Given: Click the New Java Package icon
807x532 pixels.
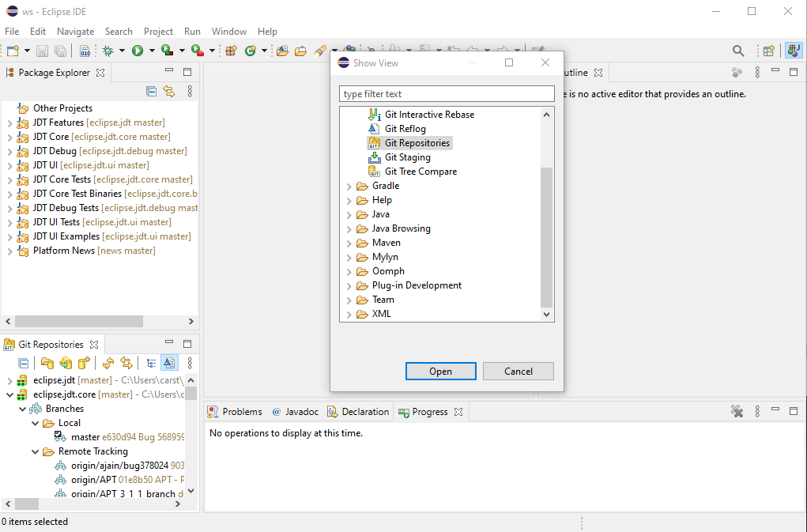Looking at the screenshot, I should coord(231,51).
